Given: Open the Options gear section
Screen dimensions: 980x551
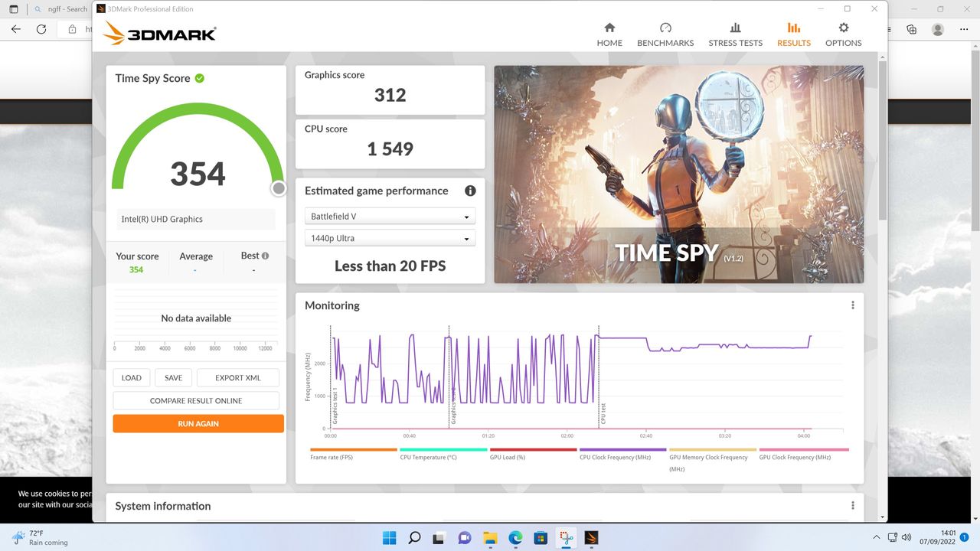Looking at the screenshot, I should click(x=843, y=35).
